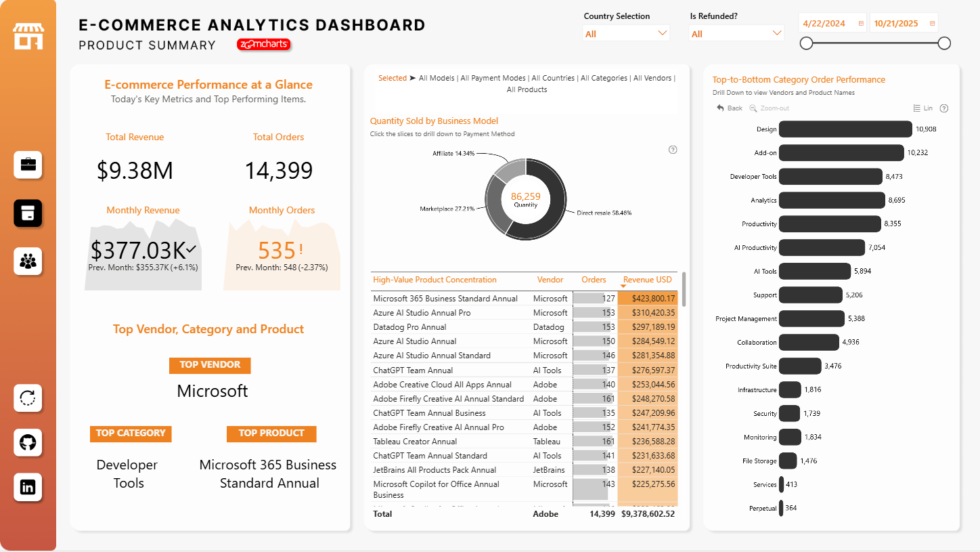Drill into the Developer Tools category bar

(x=830, y=176)
